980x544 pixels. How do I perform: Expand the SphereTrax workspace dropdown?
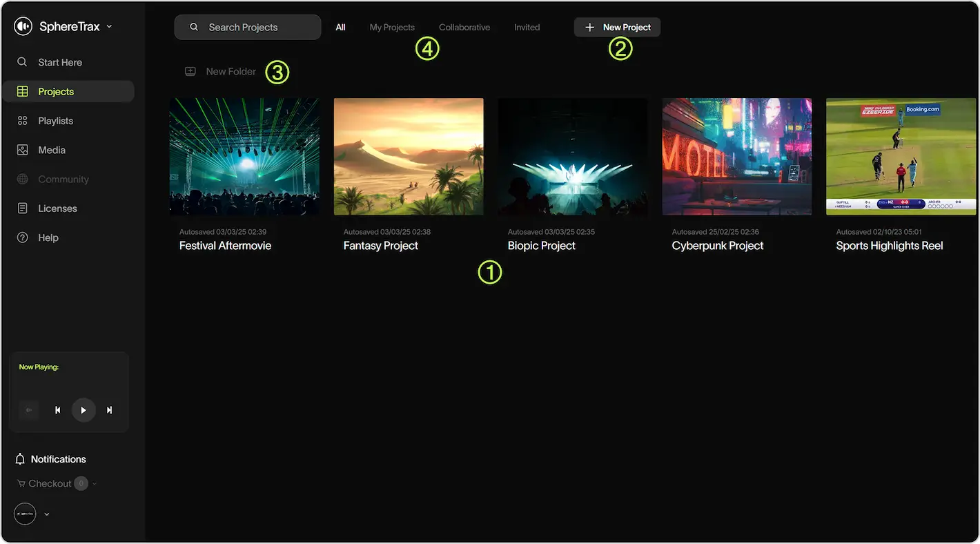[x=109, y=26]
